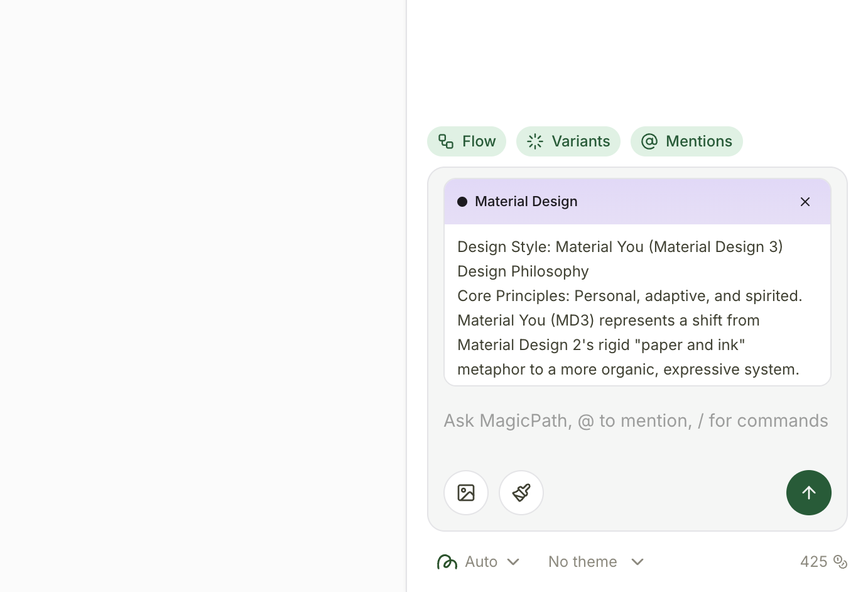Open the No theme dropdown
The height and width of the screenshot is (592, 868).
click(582, 562)
